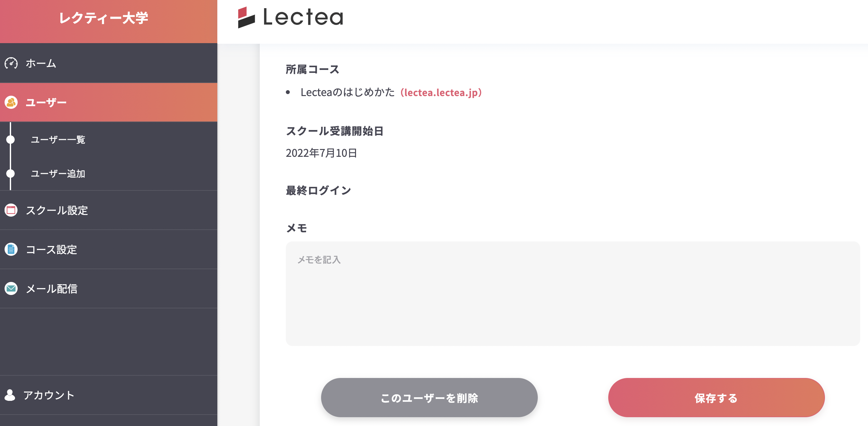Click the レクティー大学 school header
Viewport: 868px width, 426px height.
click(x=103, y=18)
